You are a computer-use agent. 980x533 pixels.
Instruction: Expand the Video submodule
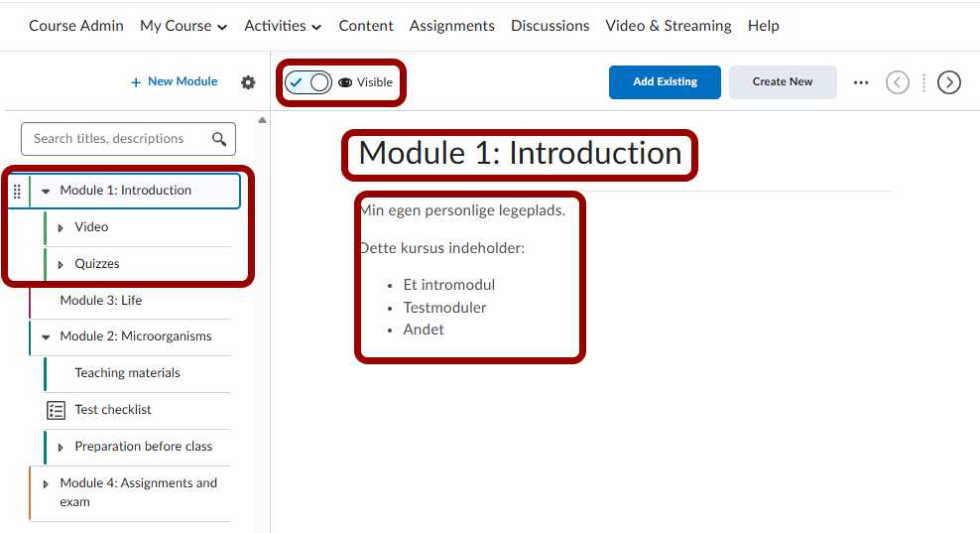[x=61, y=228]
